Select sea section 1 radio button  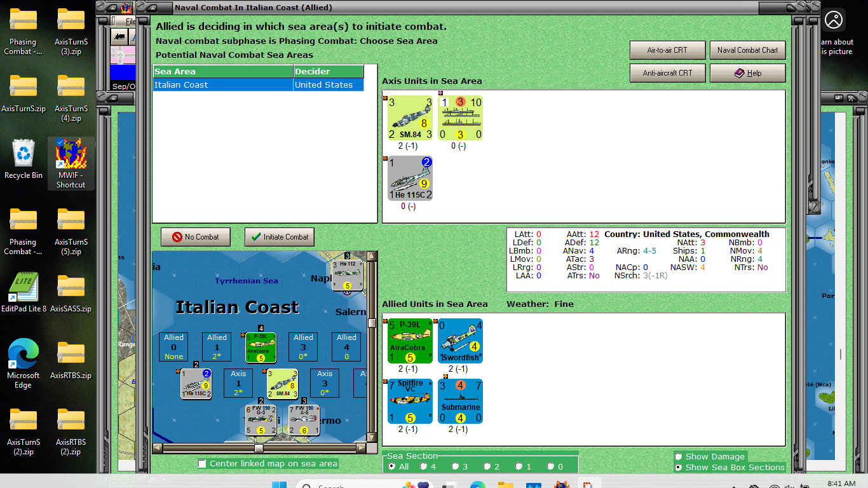coord(519,466)
